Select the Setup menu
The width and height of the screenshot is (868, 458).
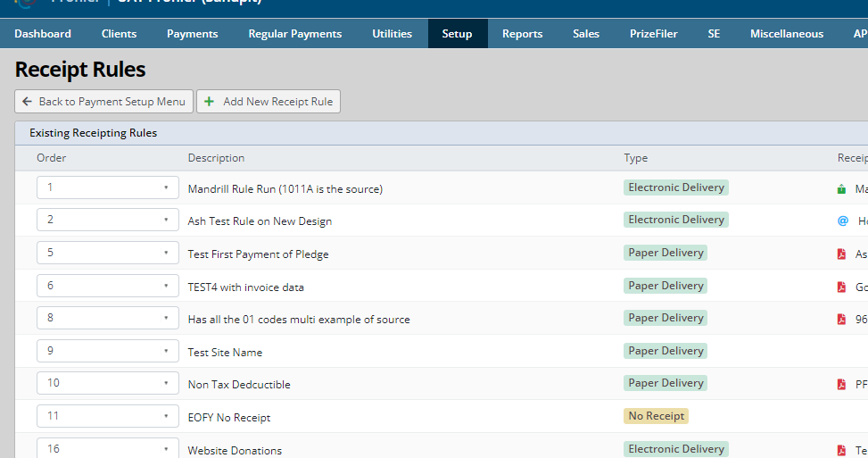(x=458, y=34)
